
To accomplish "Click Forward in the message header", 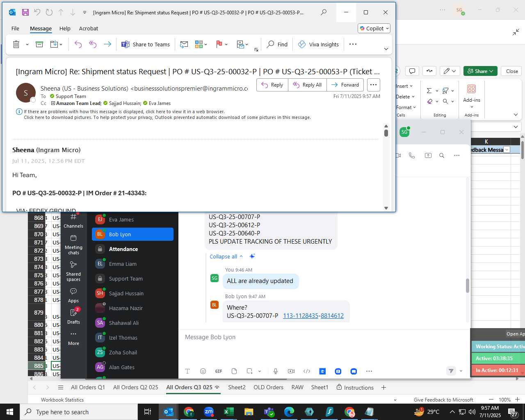I will 345,85.
